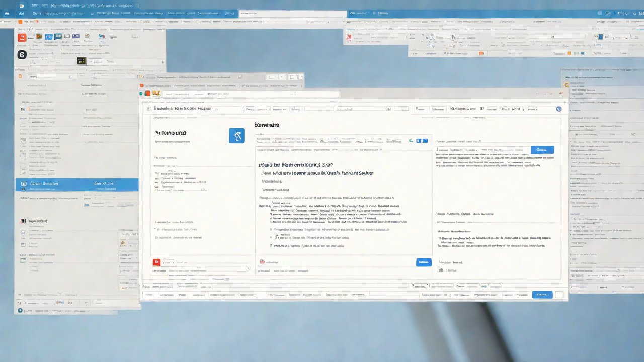Open the first dropdown box in main window toolbar

pos(257,109)
